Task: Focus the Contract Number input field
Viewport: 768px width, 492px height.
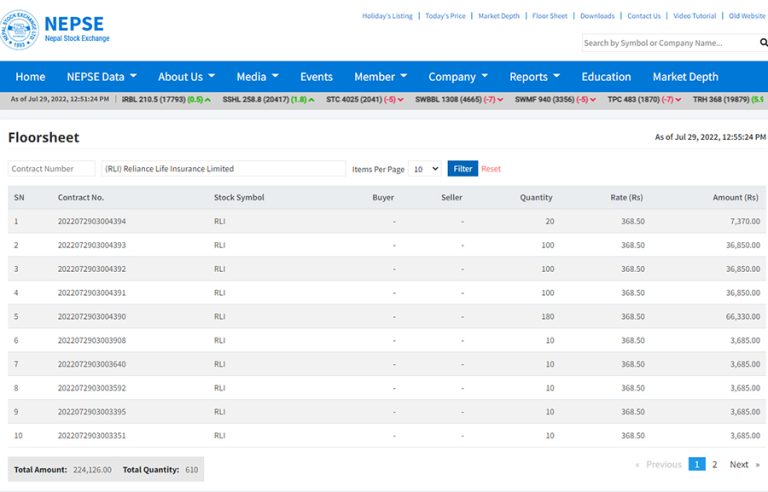Action: click(x=51, y=169)
